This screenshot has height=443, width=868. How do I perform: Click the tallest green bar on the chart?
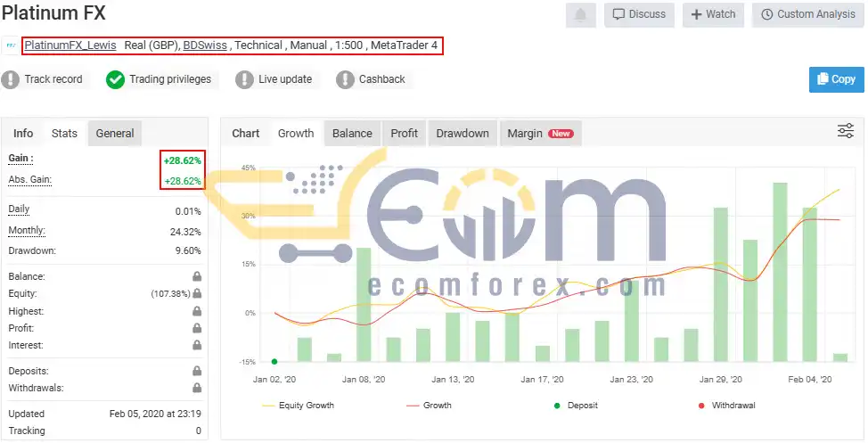[x=780, y=272]
